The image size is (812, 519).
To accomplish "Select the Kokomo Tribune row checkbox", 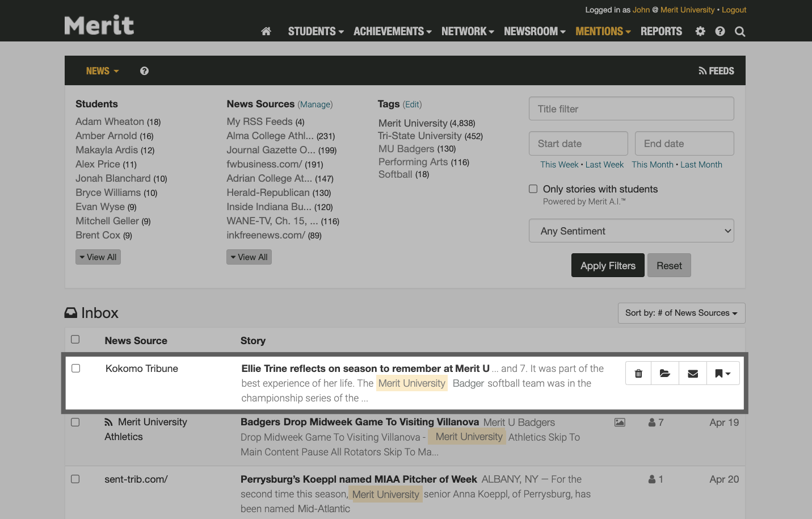I will [x=75, y=368].
